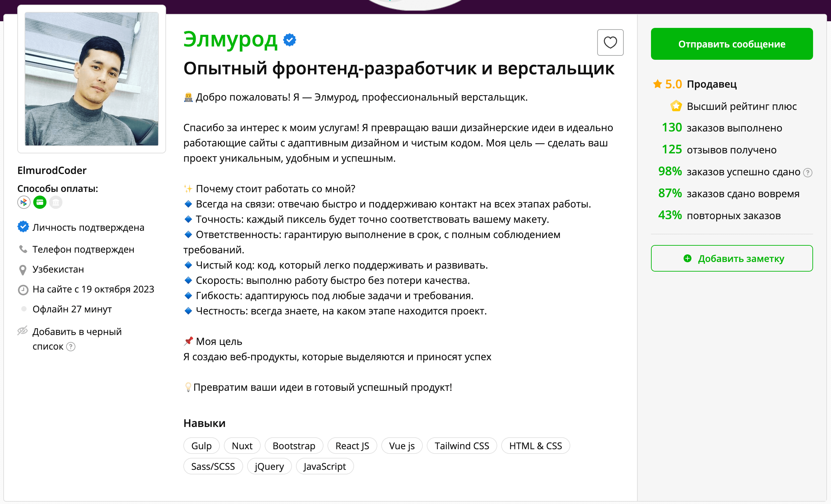Click the heart favorite icon
The width and height of the screenshot is (831, 504).
point(610,42)
